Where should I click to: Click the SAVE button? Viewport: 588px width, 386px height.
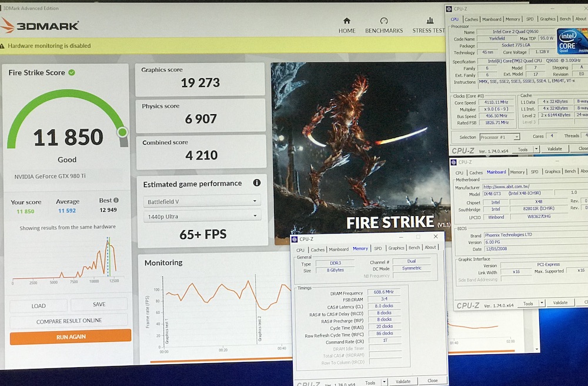[99, 304]
